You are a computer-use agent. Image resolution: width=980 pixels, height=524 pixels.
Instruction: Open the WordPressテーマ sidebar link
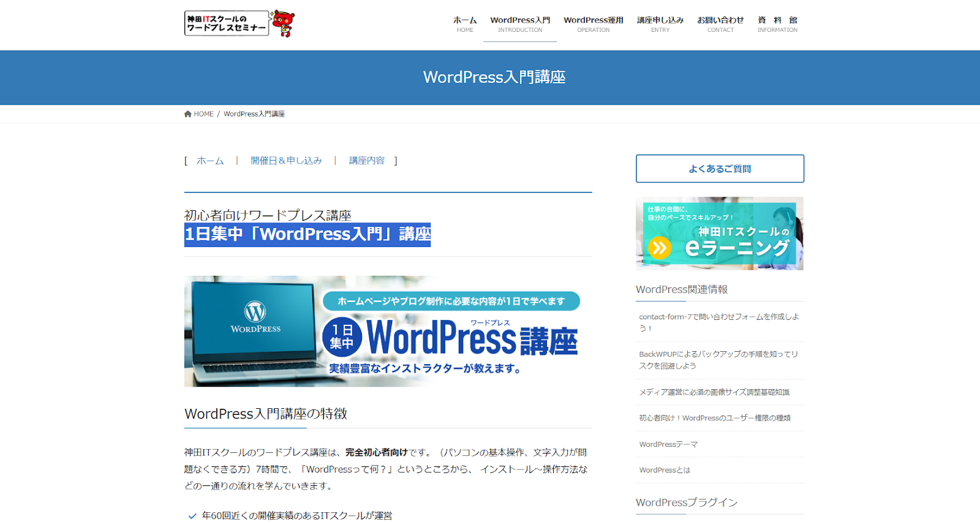point(668,444)
